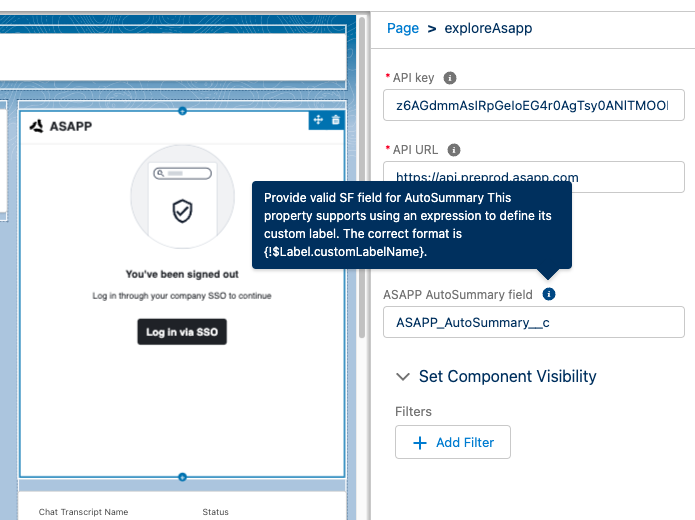
Task: Click the API URL info icon
Action: (x=453, y=150)
